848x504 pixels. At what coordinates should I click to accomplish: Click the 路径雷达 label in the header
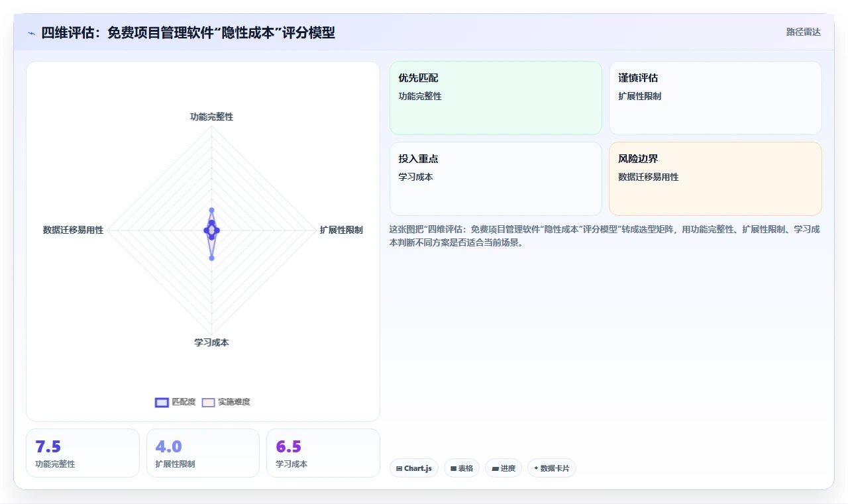[804, 32]
